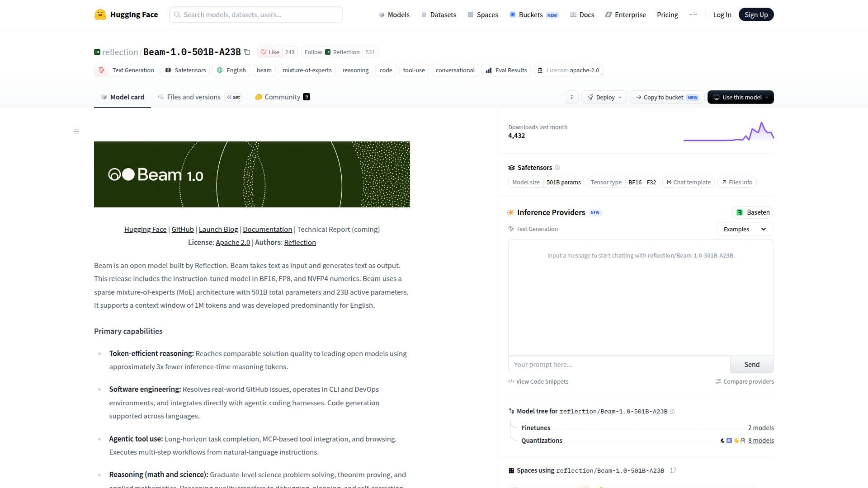Open the Community tab
This screenshot has height=488, width=868.
[283, 97]
